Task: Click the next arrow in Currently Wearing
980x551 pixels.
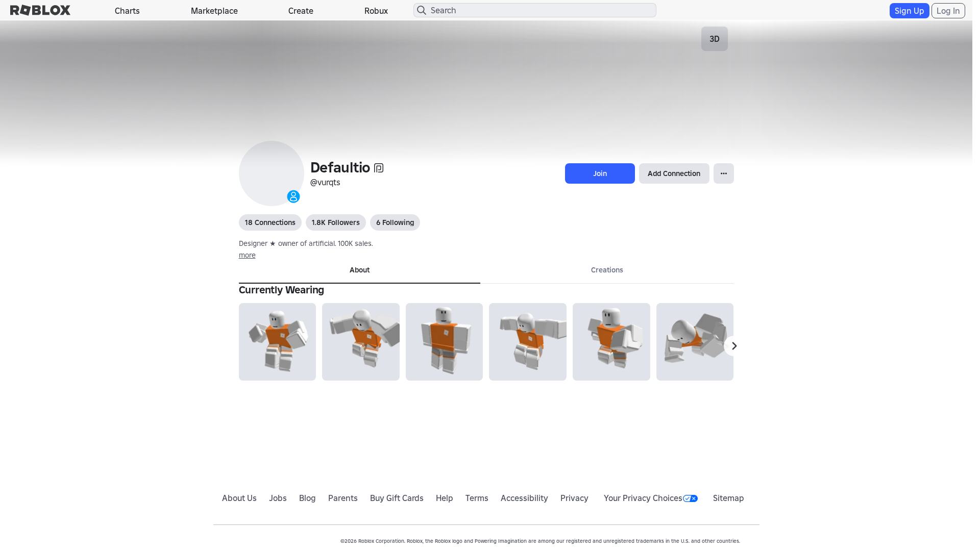Action: point(734,346)
